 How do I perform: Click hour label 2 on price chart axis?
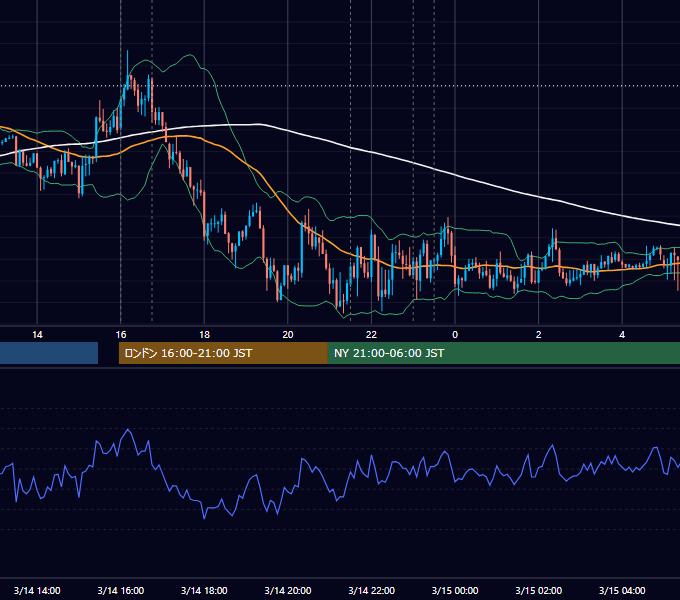(539, 335)
